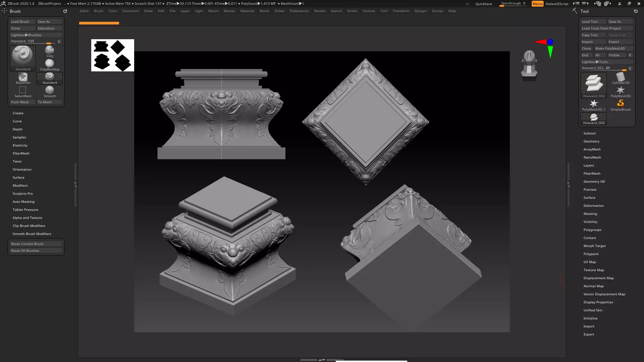Adjust the See-through slider
Image resolution: width=644 pixels, height=362 pixels.
coord(513,4)
